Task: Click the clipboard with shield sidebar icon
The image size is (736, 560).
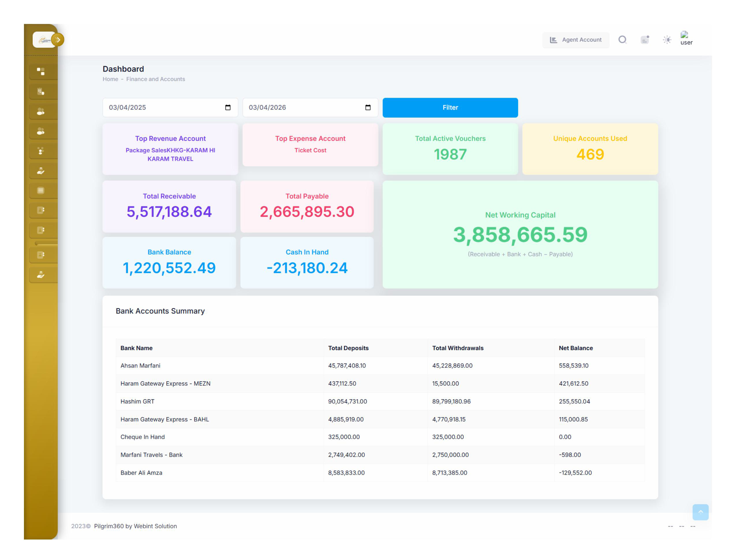Action: click(41, 91)
